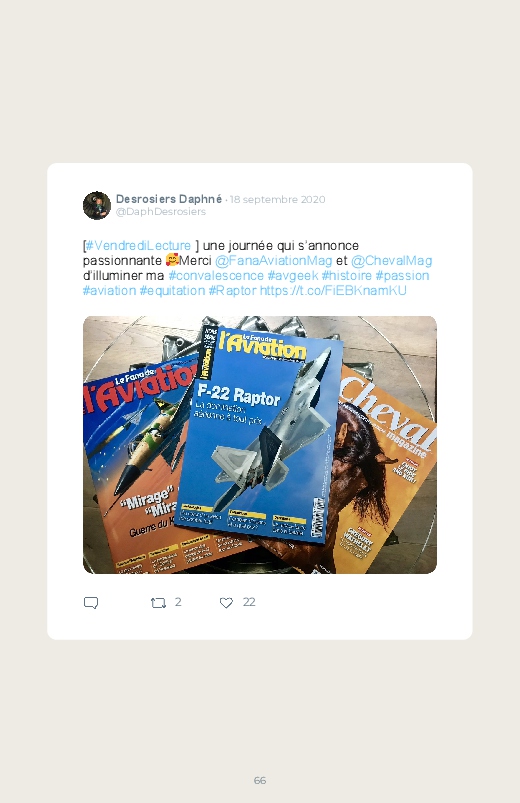520x803 pixels.
Task: Open Desrosiers Daphné's profile avatar
Action: click(x=97, y=205)
